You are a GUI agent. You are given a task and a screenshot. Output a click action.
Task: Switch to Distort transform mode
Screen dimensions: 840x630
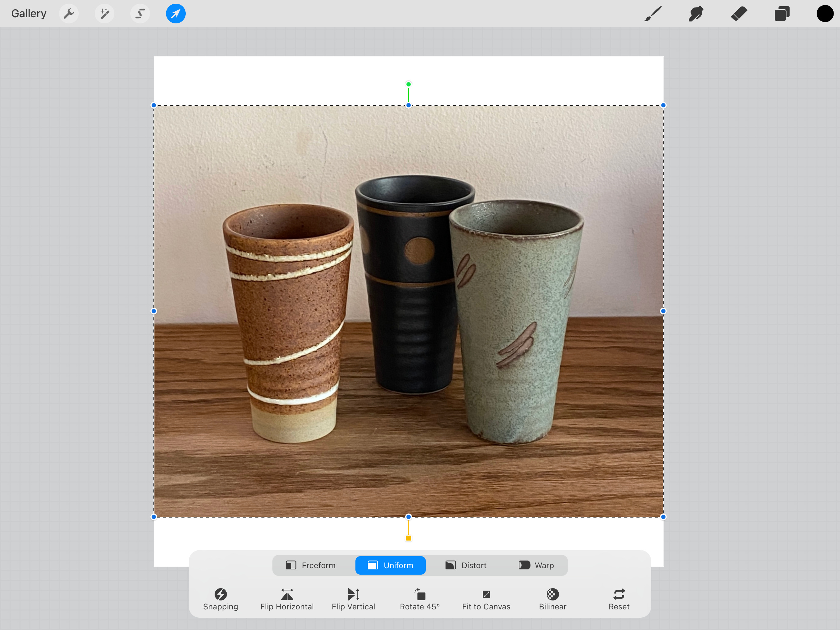466,565
